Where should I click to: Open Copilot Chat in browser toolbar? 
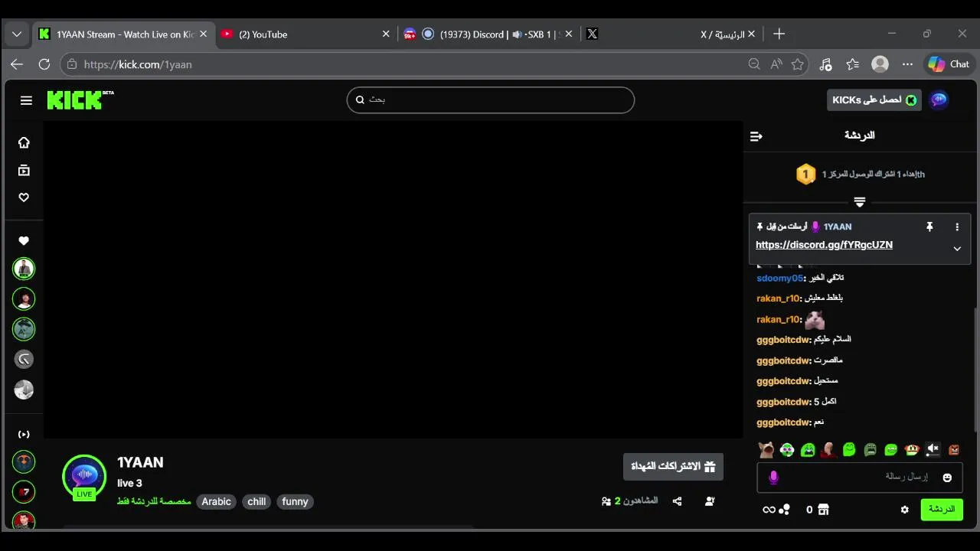coord(949,64)
